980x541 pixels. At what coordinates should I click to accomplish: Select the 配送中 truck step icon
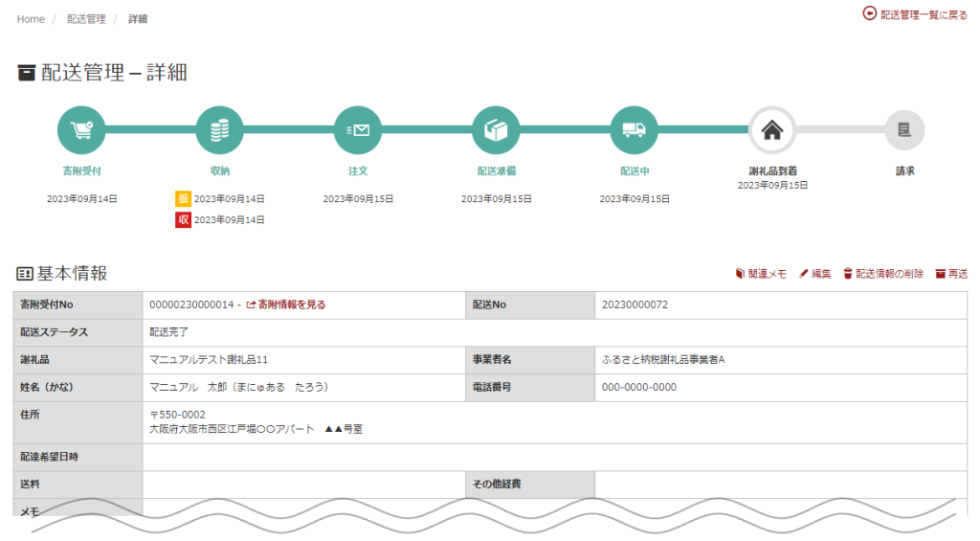tap(634, 130)
